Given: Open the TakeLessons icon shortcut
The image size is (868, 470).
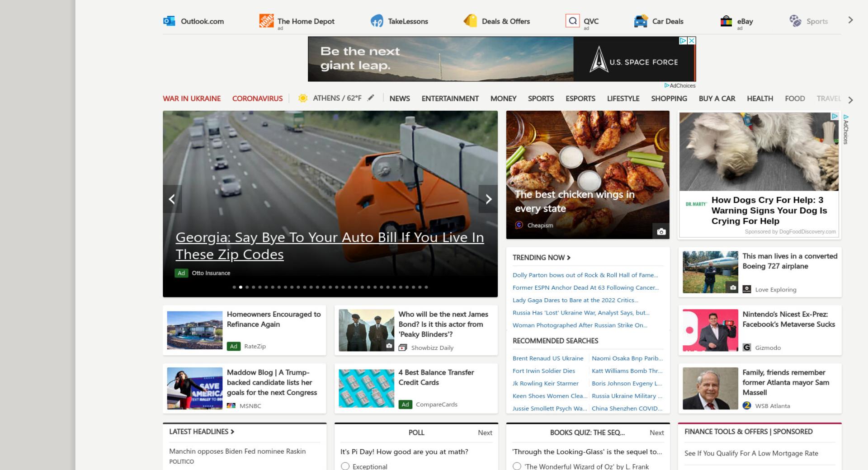Looking at the screenshot, I should 377,21.
